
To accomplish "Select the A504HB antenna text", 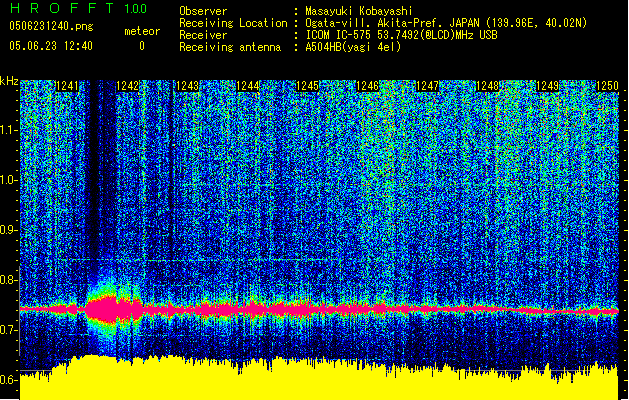I will tap(353, 47).
